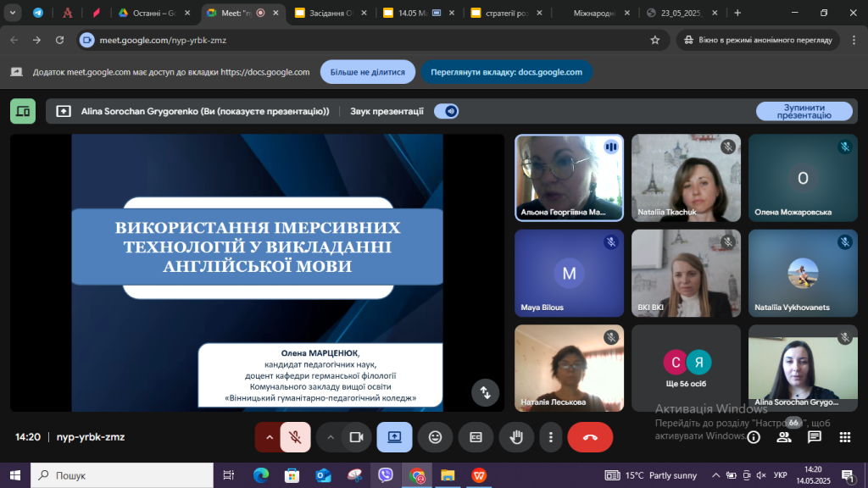This screenshot has height=488, width=868.
Task: Raise your hand in the meeting
Action: [515, 437]
